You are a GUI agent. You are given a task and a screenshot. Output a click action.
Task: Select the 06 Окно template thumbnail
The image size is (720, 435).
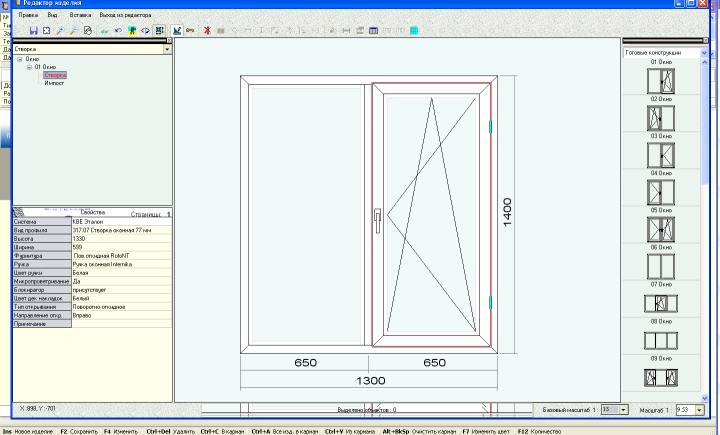click(x=661, y=266)
